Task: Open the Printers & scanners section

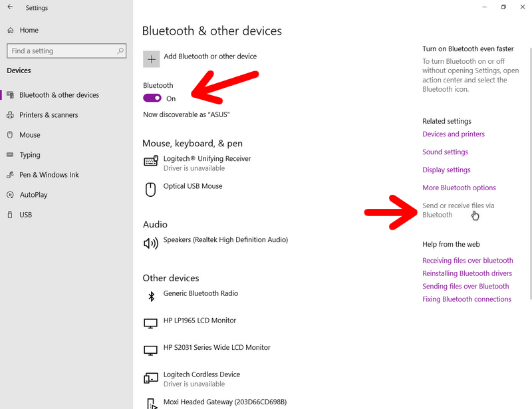Action: pos(49,115)
